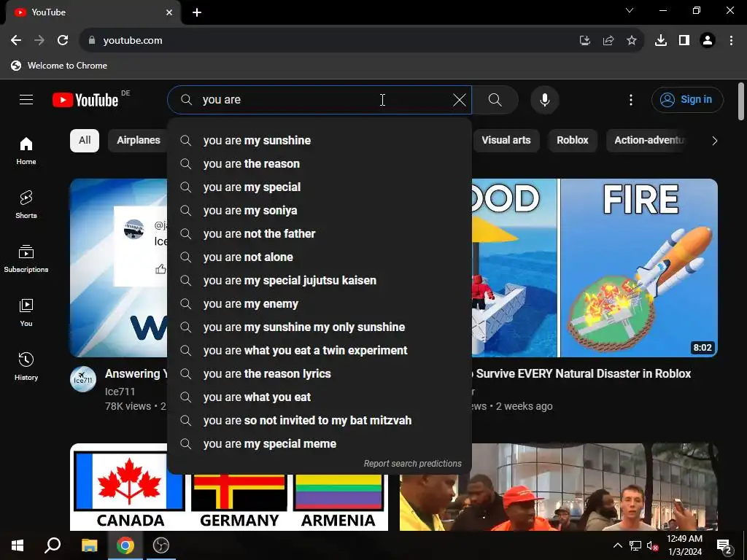
Task: Sign in to YouTube
Action: click(687, 99)
